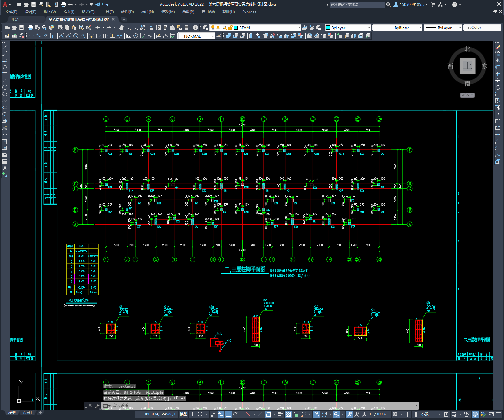Open the ByLayer lineweight dropdown

(460, 28)
